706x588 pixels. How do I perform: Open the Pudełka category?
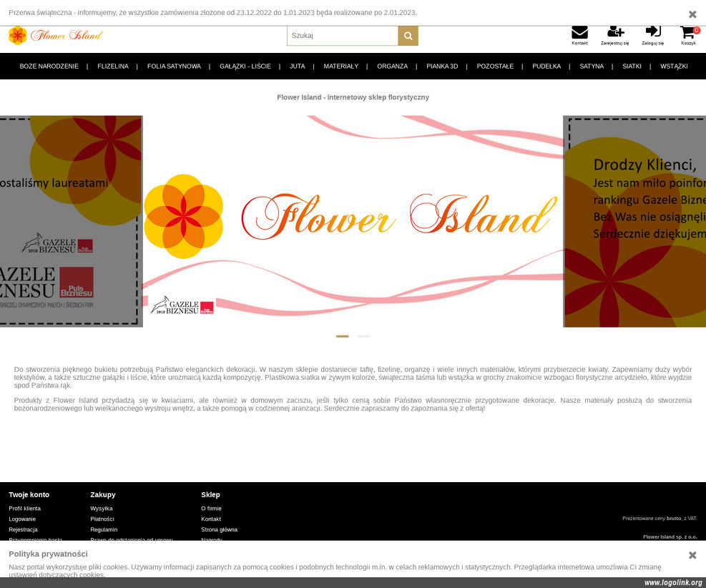pos(546,67)
